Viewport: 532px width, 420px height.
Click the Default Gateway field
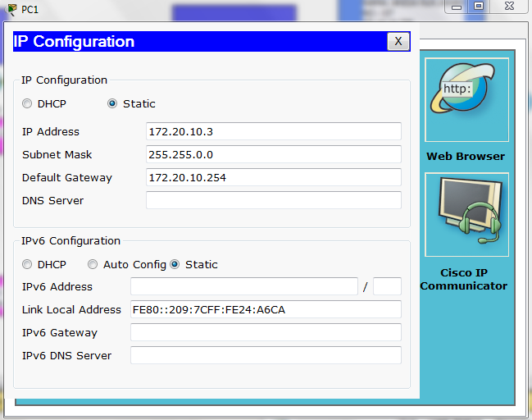click(x=274, y=177)
